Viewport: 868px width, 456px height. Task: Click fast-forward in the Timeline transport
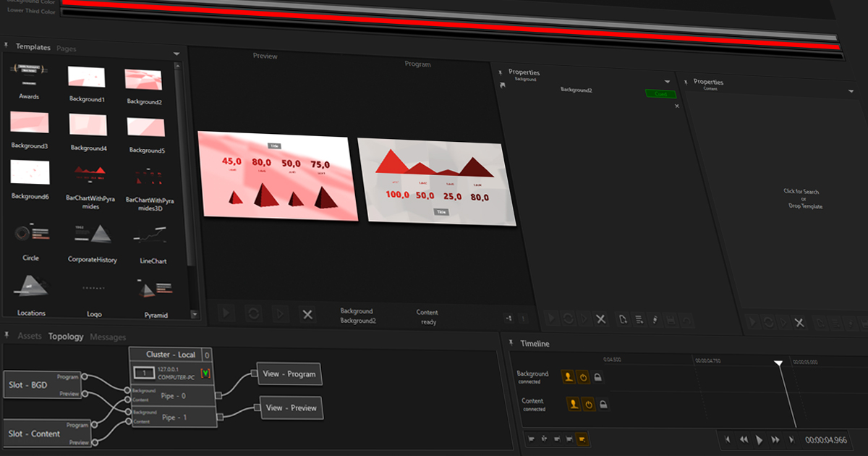(x=775, y=439)
